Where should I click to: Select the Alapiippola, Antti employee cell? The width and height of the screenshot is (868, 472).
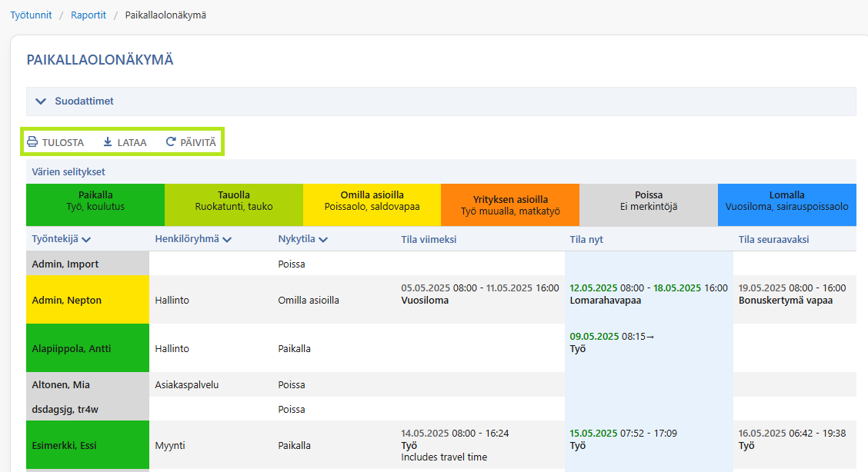point(88,348)
